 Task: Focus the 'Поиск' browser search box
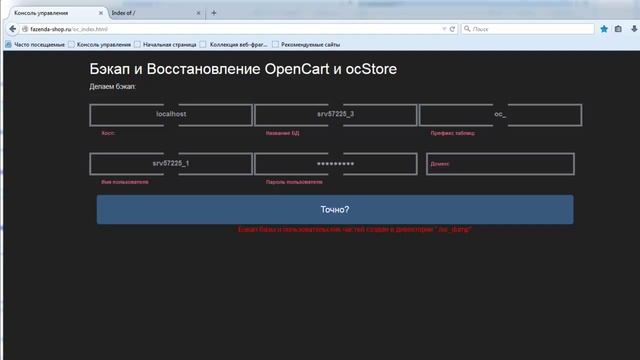click(x=528, y=29)
